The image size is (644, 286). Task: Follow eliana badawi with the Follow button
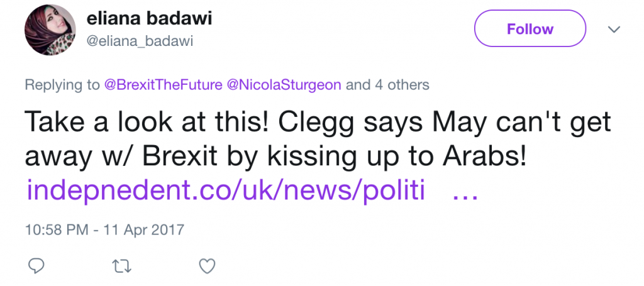click(x=530, y=30)
